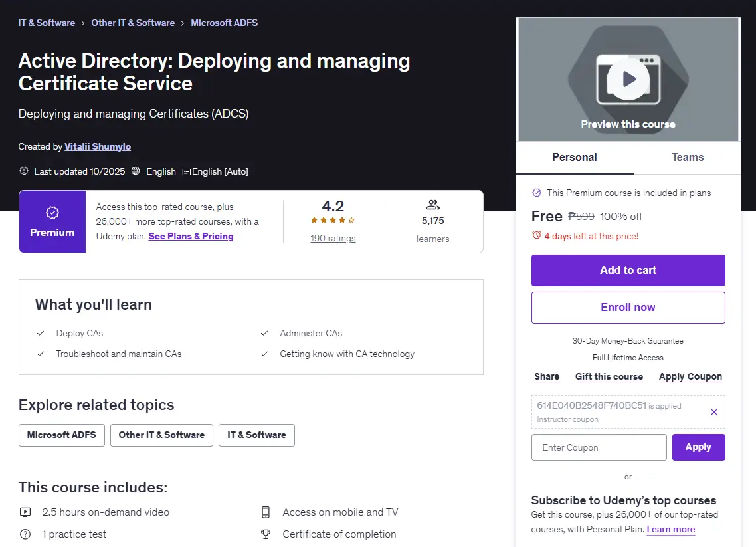Click the alarm clock icon by days left

point(536,235)
